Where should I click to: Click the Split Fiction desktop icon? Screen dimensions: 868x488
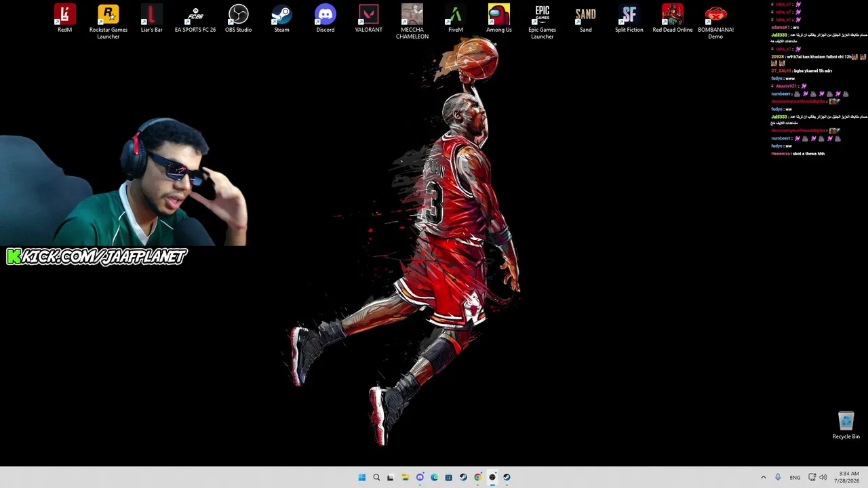pyautogui.click(x=629, y=19)
